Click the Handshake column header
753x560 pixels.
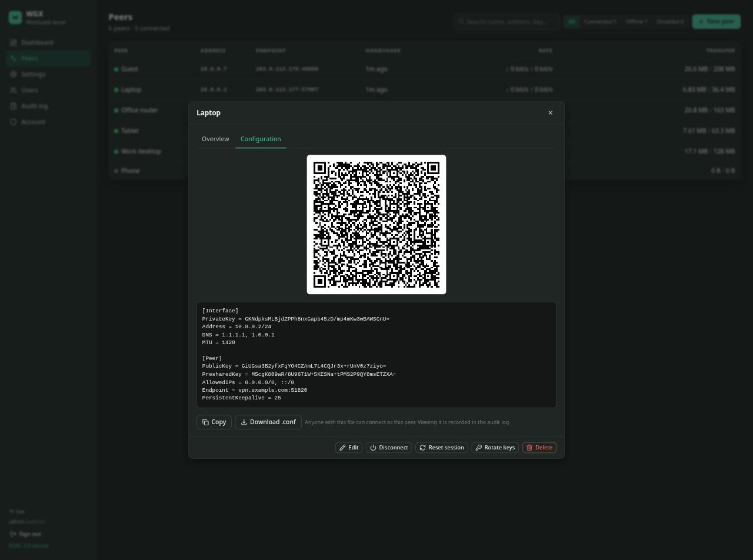click(383, 51)
